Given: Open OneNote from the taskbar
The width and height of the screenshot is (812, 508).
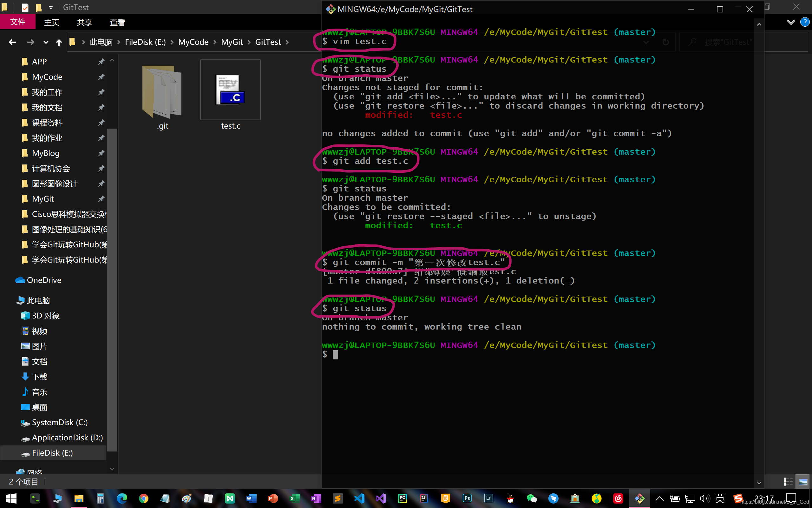Looking at the screenshot, I should tap(316, 498).
